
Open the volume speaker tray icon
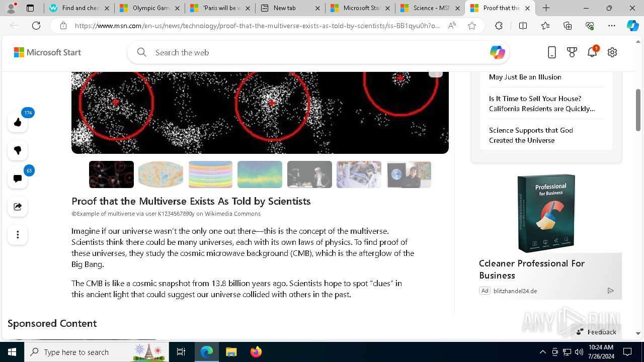click(579, 352)
